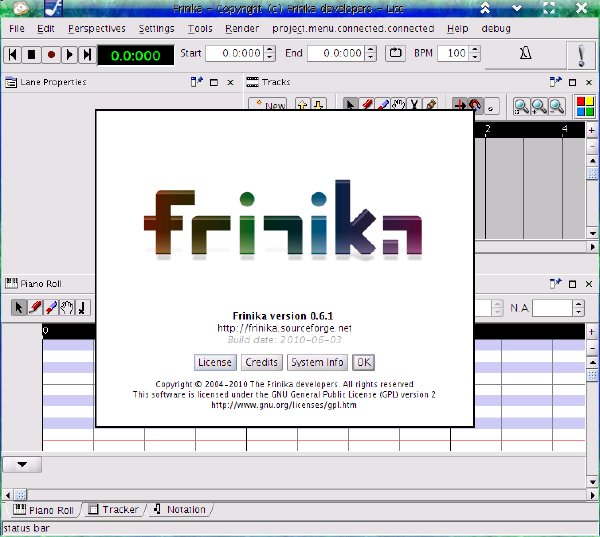Open the Help menu

tap(457, 29)
